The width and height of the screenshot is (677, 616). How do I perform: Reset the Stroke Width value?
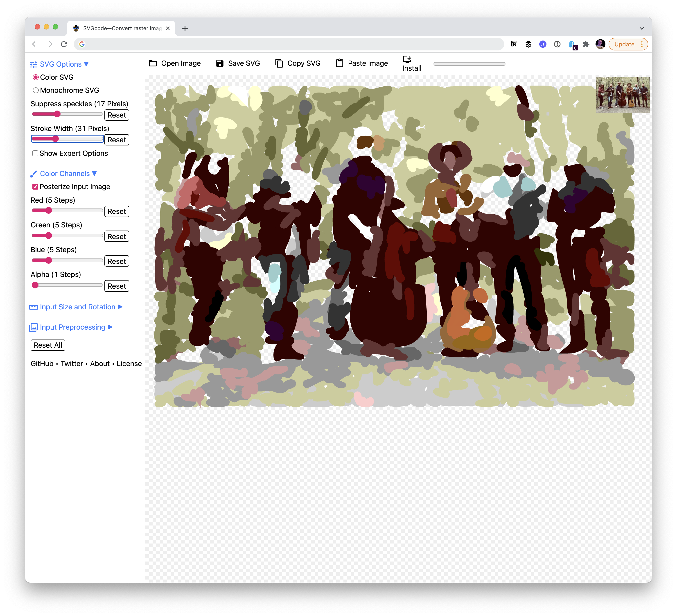(117, 140)
